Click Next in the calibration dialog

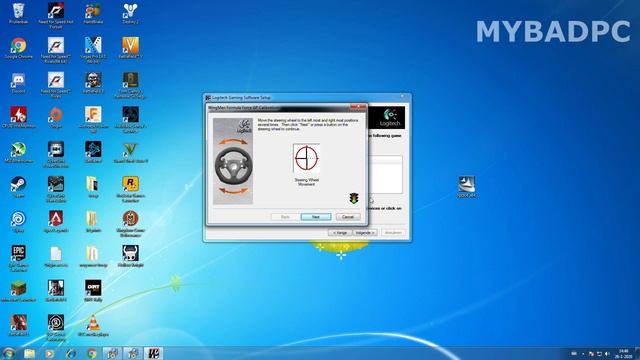point(316,217)
